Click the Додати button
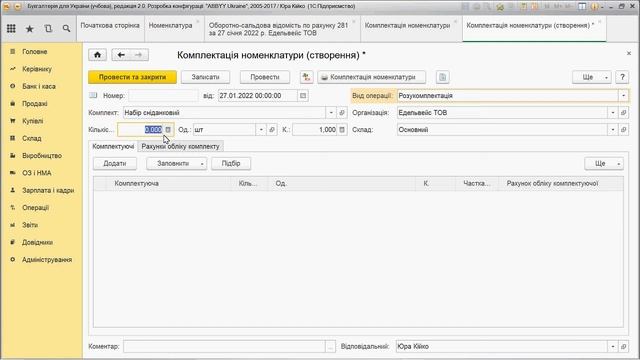The image size is (640, 360). point(115,163)
